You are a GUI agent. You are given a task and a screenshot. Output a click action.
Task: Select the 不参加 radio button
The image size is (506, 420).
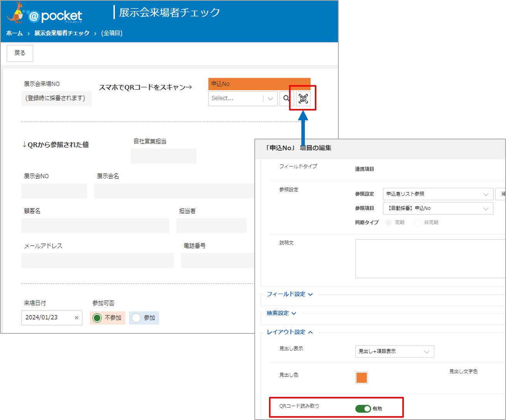tap(97, 318)
